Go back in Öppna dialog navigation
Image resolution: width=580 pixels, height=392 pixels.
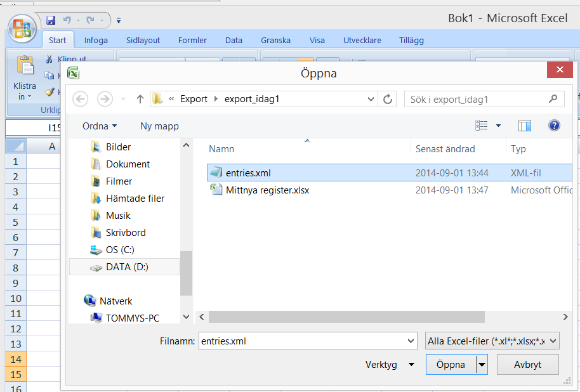click(x=80, y=99)
